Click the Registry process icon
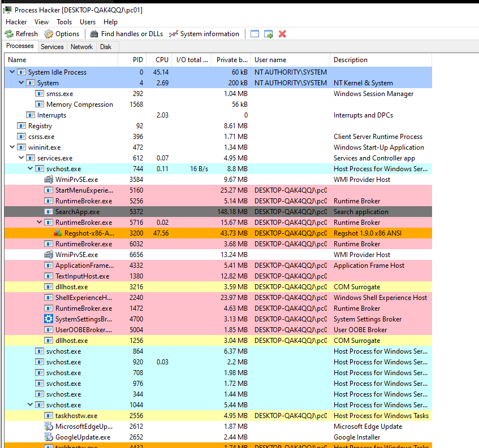479x448 pixels. [x=21, y=126]
